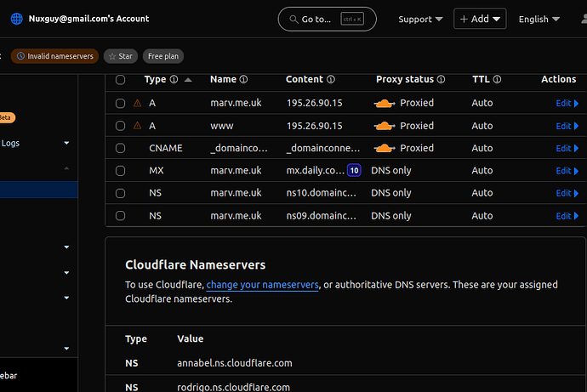Screen dimensions: 587x392
Task: Select the highlighted active sidebar item
Action: [x=38, y=190]
